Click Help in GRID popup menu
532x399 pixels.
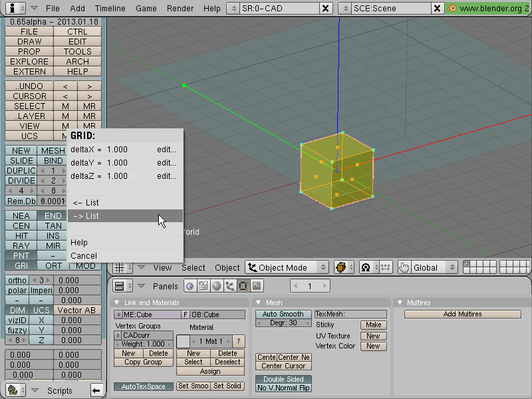point(125,243)
